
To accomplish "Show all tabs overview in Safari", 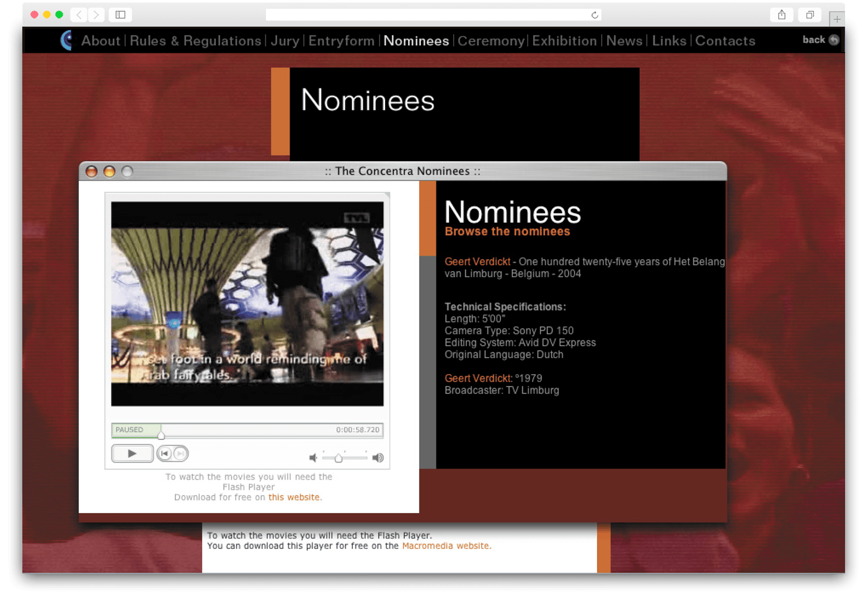I will [810, 15].
